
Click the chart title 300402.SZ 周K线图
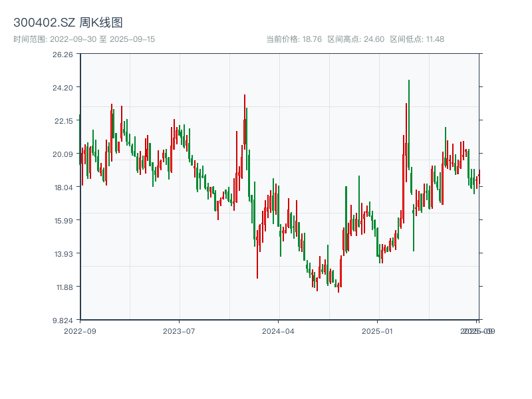pos(68,23)
